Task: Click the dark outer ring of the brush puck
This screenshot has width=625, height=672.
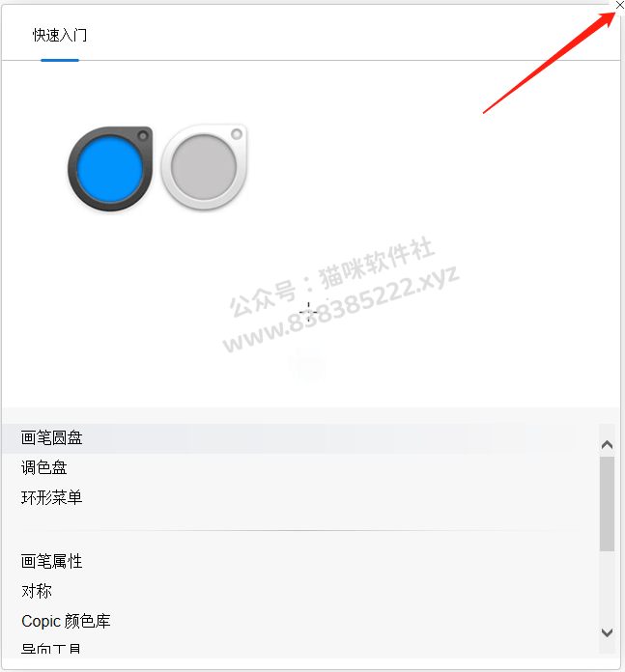Action: [72, 169]
